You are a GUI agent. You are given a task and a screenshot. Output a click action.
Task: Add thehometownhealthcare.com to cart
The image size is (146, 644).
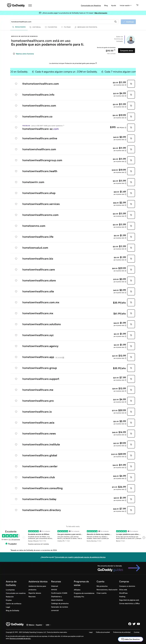[131, 84]
